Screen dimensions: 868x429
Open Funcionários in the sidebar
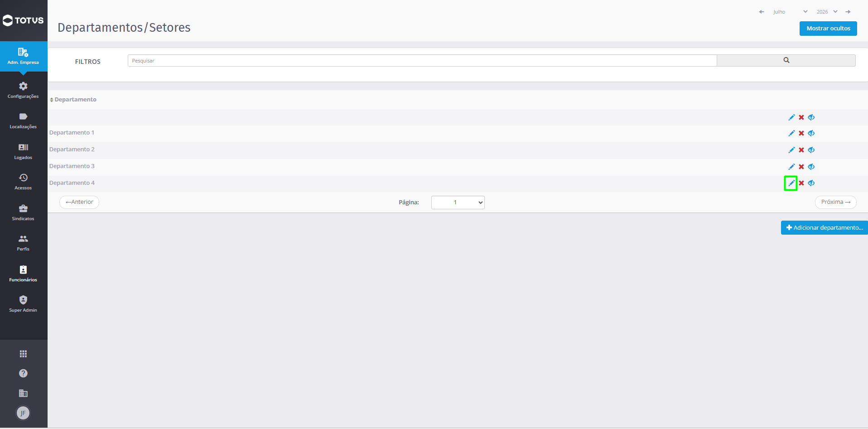[x=23, y=274]
